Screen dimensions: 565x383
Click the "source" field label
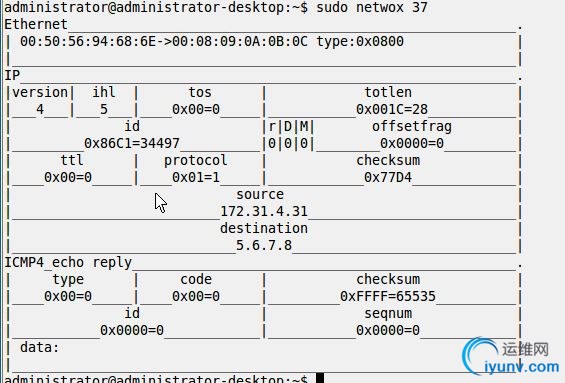260,195
